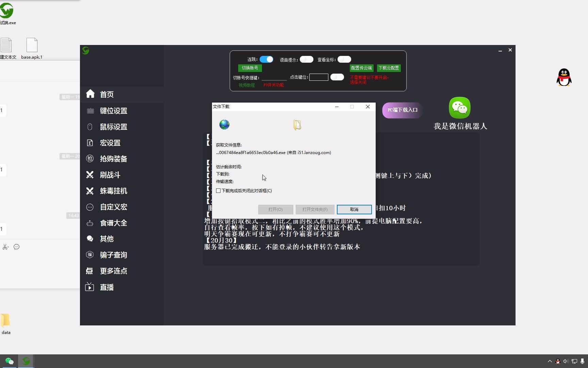
Task: Click the folder icon in download dialog
Action: [297, 125]
